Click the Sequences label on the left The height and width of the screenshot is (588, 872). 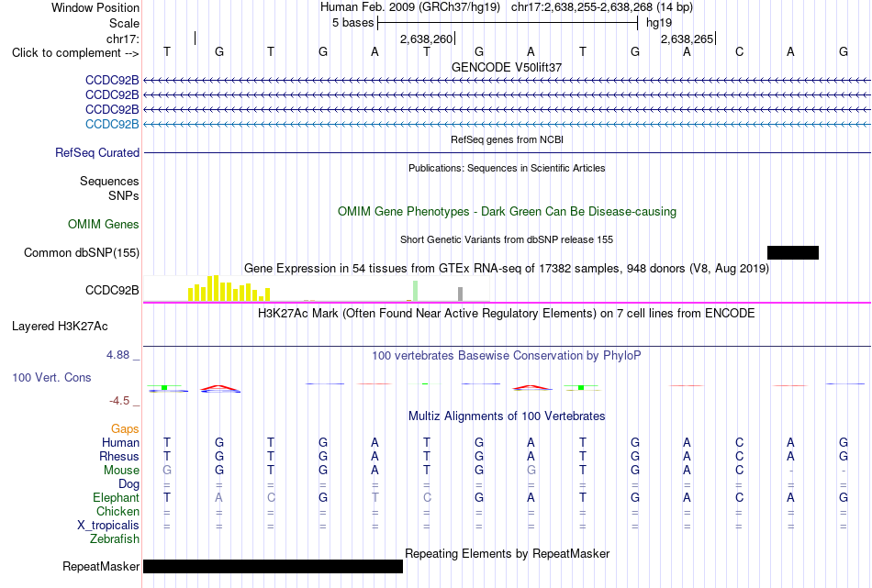[x=109, y=182]
